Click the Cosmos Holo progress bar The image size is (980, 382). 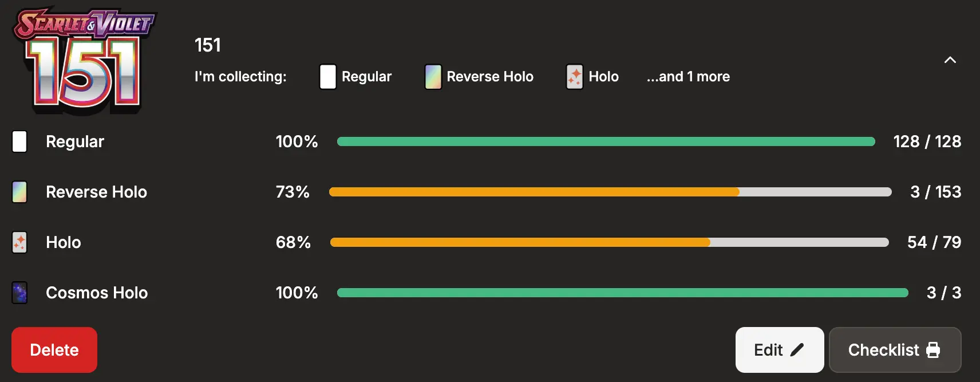623,293
